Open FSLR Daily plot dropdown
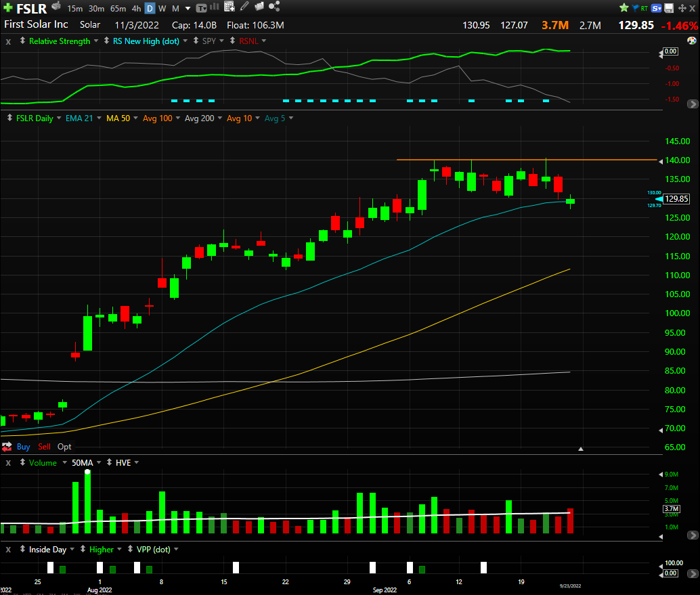700x595 pixels. tap(59, 118)
